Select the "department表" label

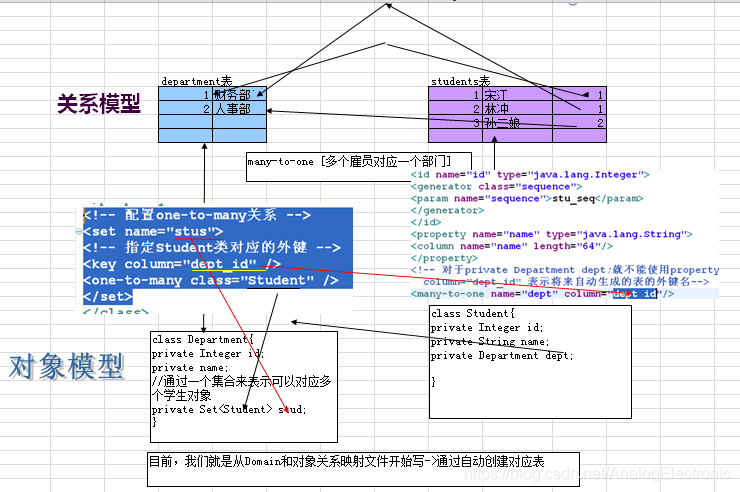click(x=196, y=81)
